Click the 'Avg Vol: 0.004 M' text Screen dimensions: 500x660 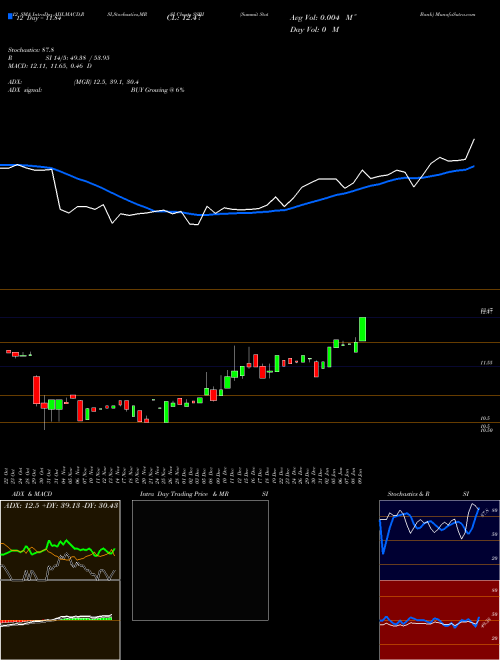pyautogui.click(x=323, y=18)
